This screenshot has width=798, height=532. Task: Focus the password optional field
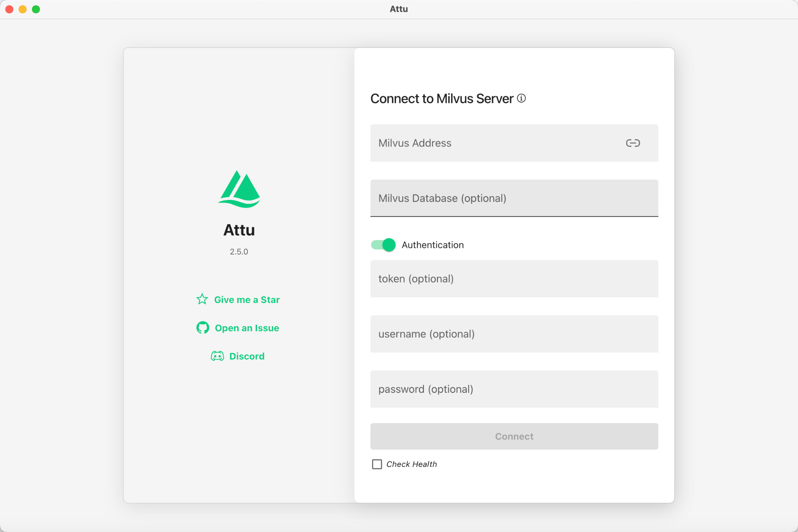click(x=514, y=389)
